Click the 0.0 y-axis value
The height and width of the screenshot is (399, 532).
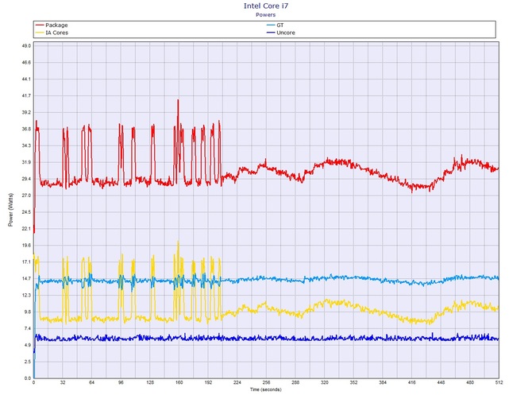click(28, 378)
